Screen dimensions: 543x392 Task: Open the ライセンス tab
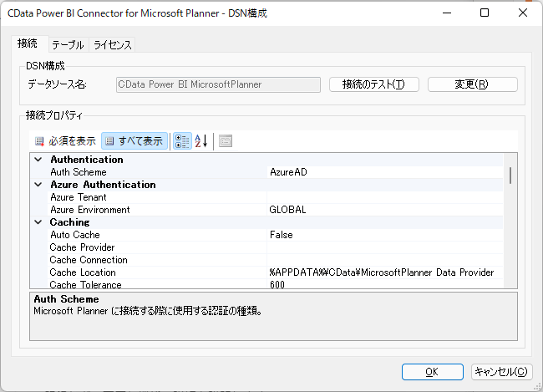coord(112,45)
